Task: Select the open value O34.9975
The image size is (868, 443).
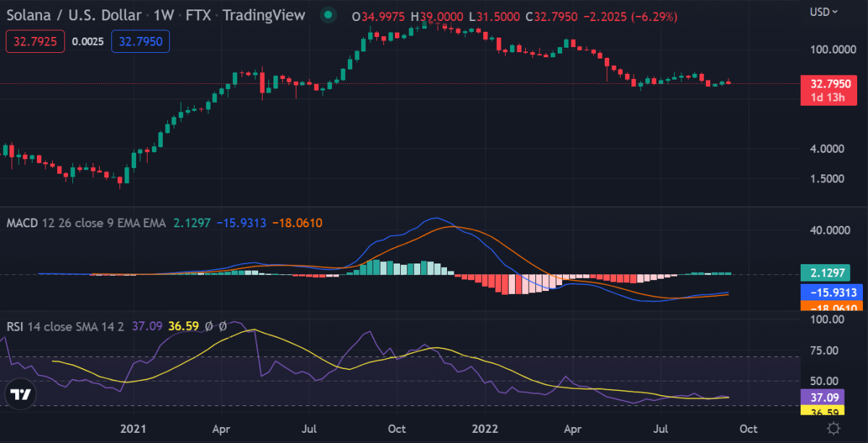Action: (379, 15)
